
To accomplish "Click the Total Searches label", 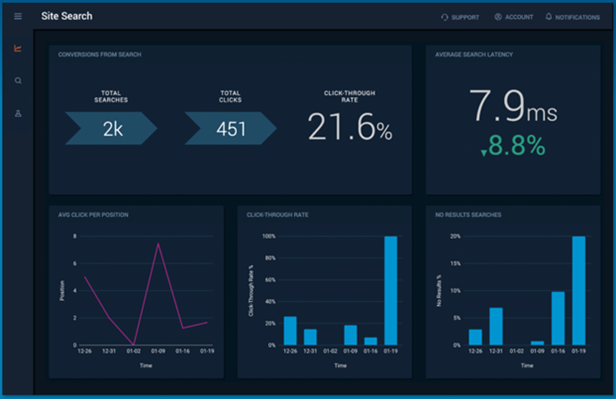I will (111, 97).
